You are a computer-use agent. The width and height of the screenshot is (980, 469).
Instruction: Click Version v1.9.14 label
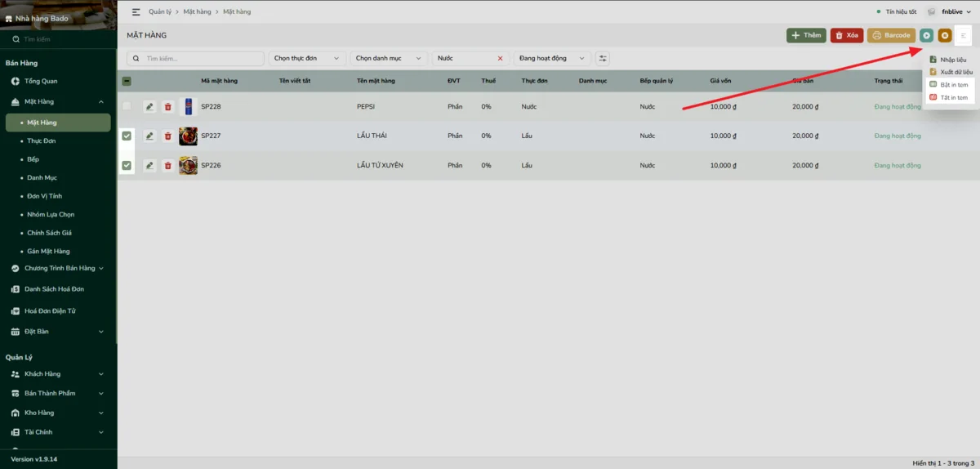pyautogui.click(x=33, y=459)
